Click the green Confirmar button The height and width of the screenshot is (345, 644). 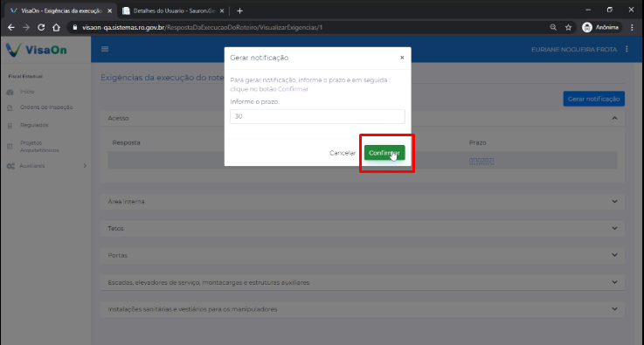pos(384,153)
